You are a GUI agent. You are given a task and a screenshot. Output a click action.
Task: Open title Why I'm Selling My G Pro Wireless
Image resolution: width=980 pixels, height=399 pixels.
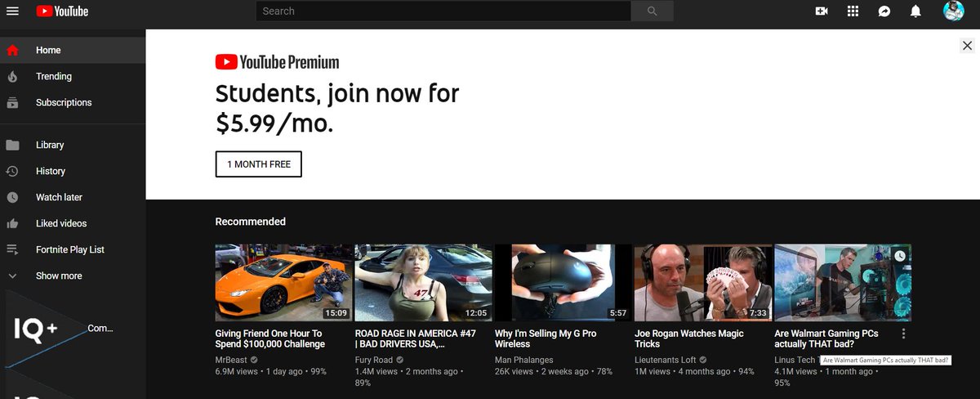pyautogui.click(x=548, y=338)
